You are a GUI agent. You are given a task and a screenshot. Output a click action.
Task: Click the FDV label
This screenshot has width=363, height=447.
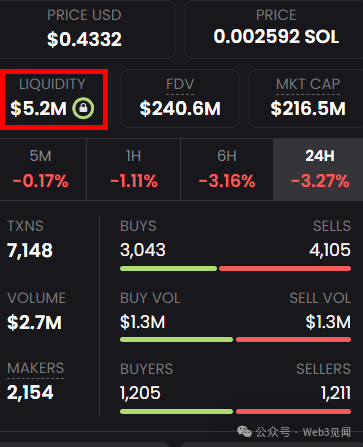tap(180, 84)
